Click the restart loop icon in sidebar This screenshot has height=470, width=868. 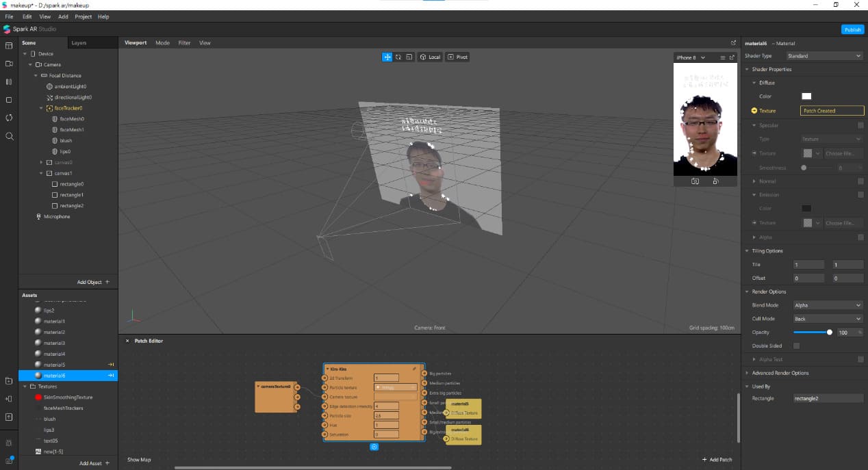(9, 118)
